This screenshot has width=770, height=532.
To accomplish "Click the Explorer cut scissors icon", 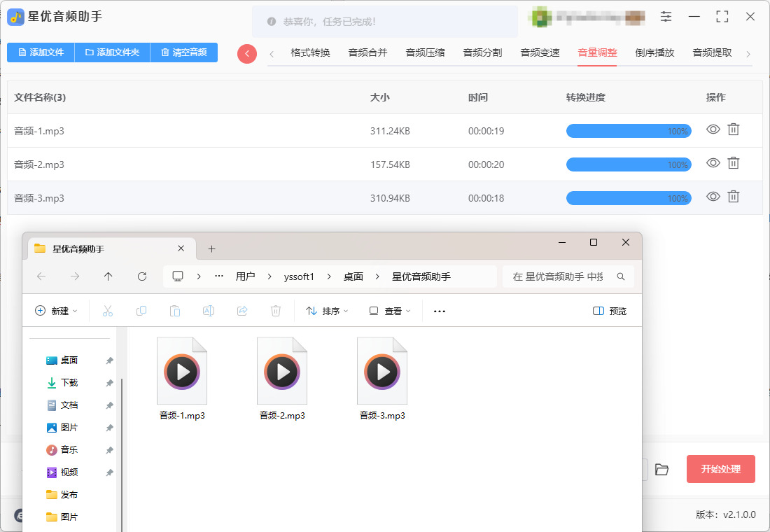I will pos(108,311).
